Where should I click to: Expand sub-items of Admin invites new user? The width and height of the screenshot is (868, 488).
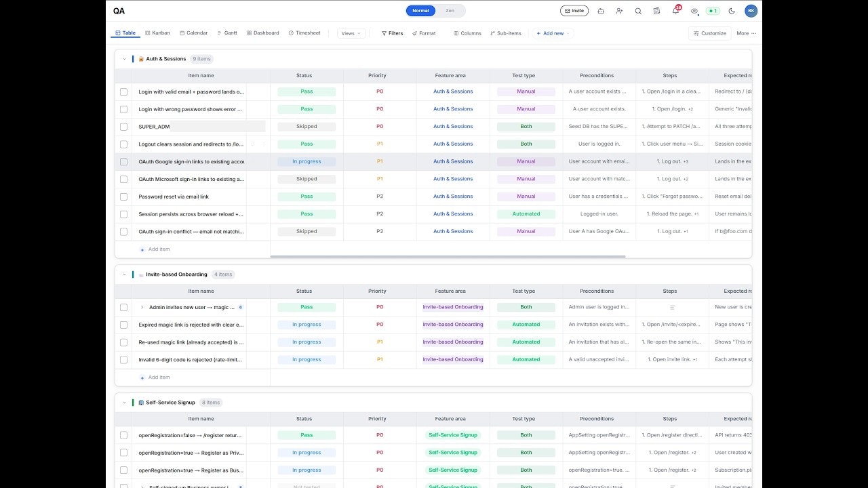click(x=142, y=307)
